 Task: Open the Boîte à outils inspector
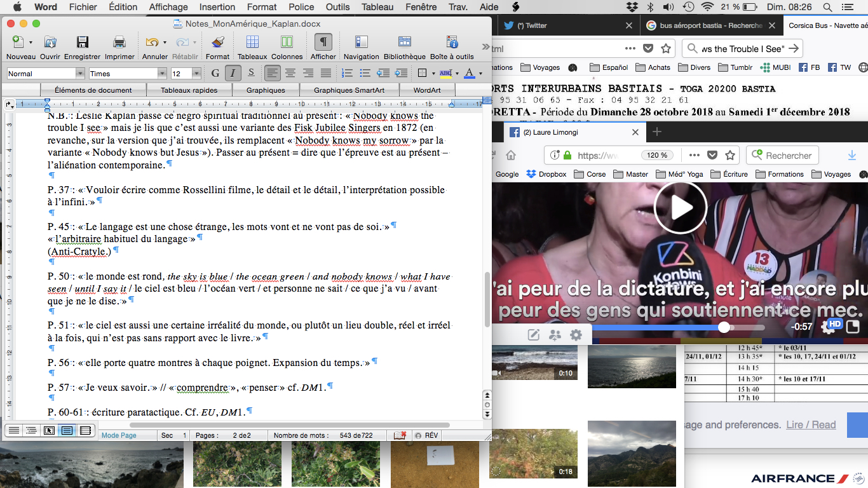(x=452, y=43)
